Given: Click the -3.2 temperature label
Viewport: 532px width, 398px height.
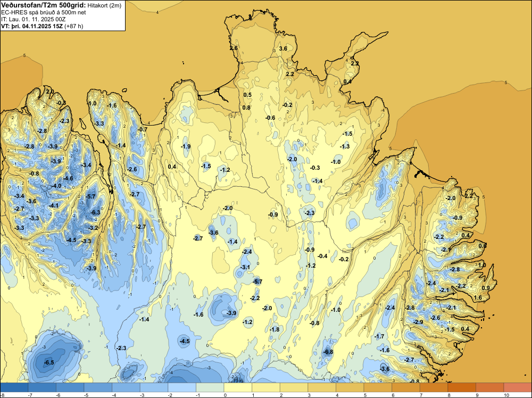Looking at the screenshot, I should (x=93, y=228).
